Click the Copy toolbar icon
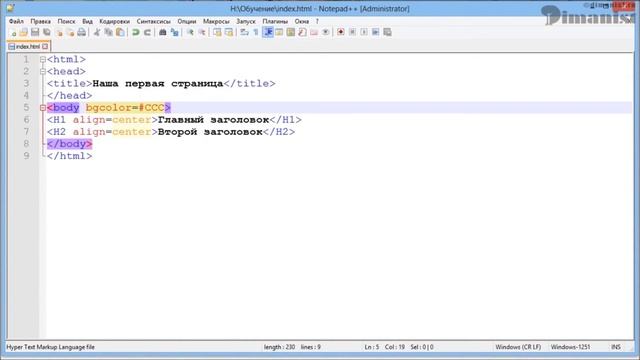 (x=109, y=32)
